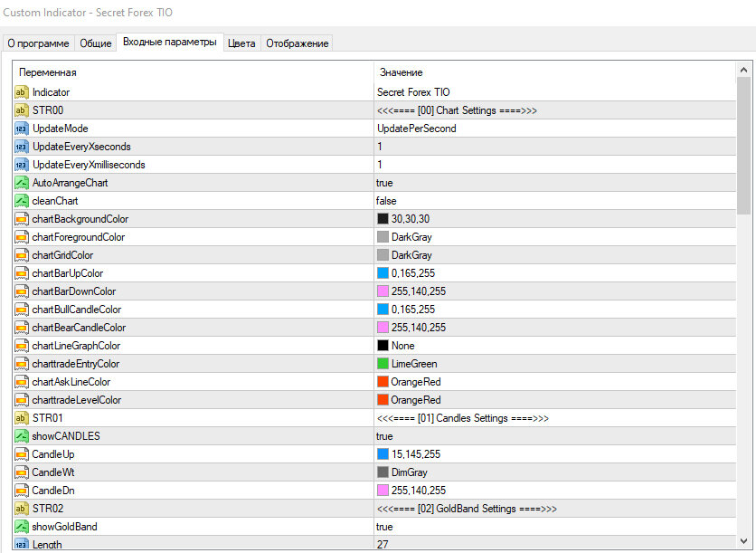This screenshot has height=553, width=756.
Task: Click the [00] Chart Settings value text
Action: [457, 110]
